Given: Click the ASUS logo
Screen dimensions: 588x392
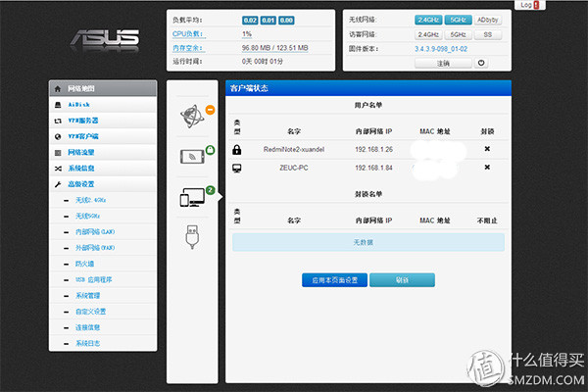Looking at the screenshot, I should 105,40.
